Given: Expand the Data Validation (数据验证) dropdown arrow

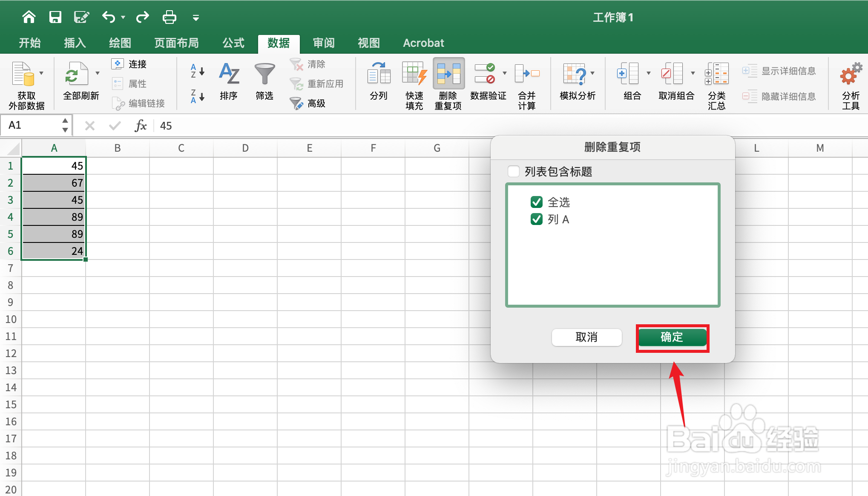Looking at the screenshot, I should [505, 73].
